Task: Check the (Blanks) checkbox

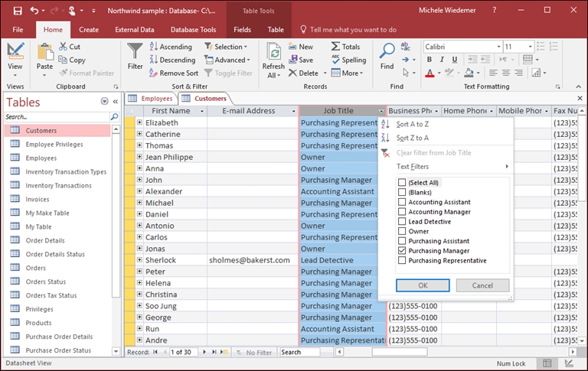Action: tap(402, 192)
